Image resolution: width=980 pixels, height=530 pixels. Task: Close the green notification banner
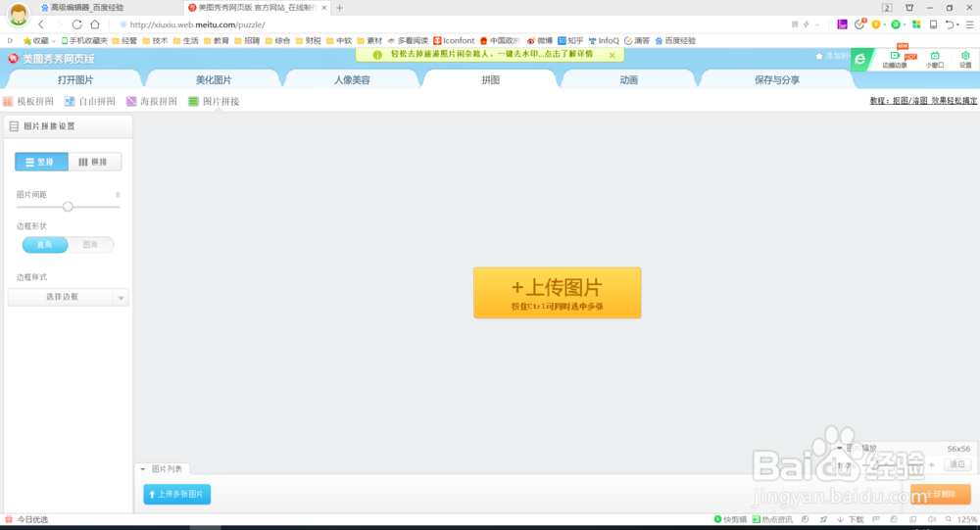point(612,55)
